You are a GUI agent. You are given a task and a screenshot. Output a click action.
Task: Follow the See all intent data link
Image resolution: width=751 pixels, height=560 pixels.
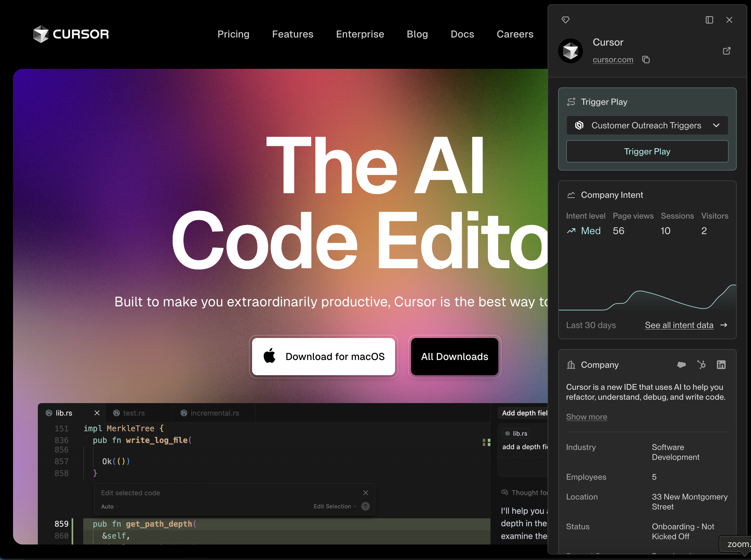679,325
